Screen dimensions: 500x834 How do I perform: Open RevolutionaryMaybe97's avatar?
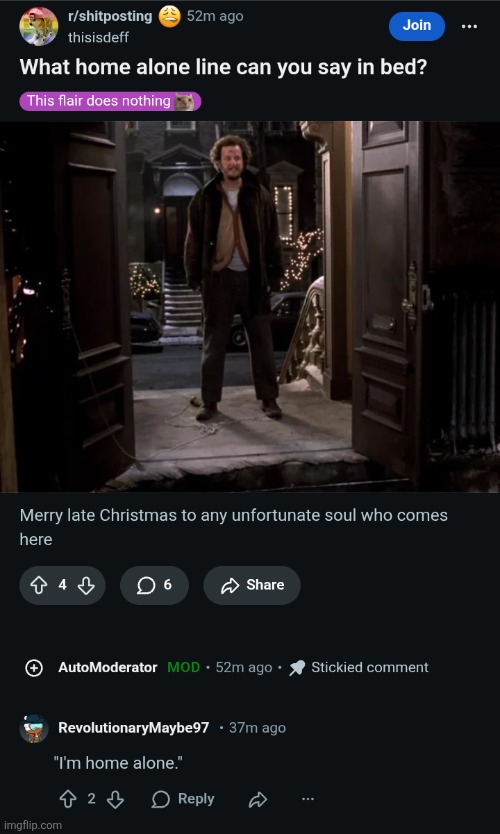(34, 728)
